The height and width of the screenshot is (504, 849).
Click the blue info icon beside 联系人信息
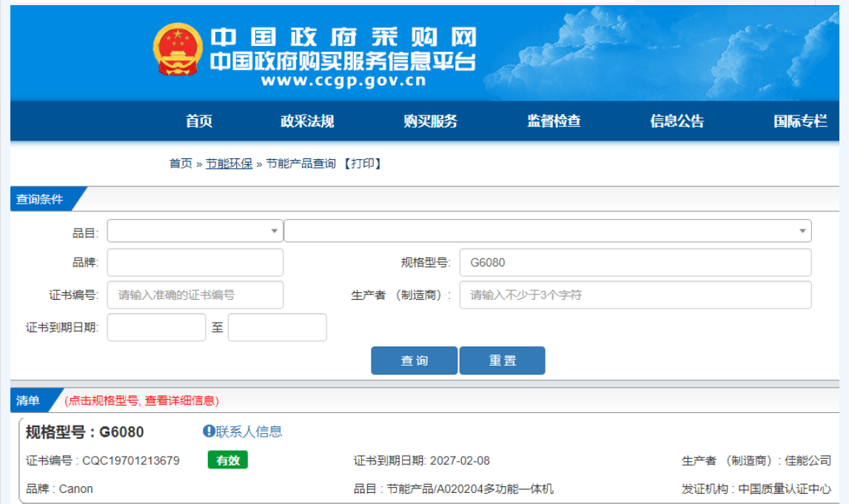(209, 431)
